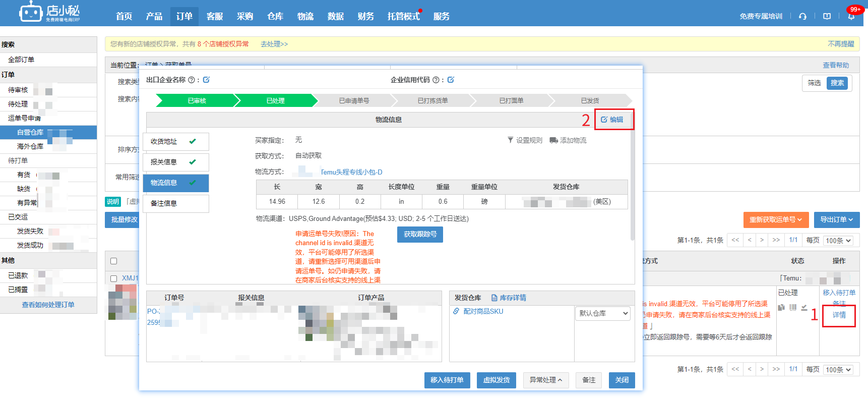Open the 默认仓库 warehouse dropdown
This screenshot has height=399, width=868.
[603, 313]
